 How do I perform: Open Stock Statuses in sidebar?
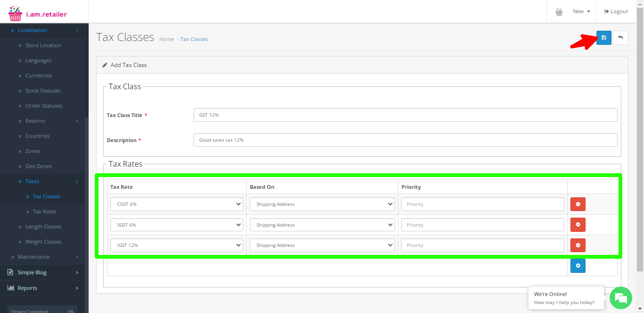coord(43,91)
